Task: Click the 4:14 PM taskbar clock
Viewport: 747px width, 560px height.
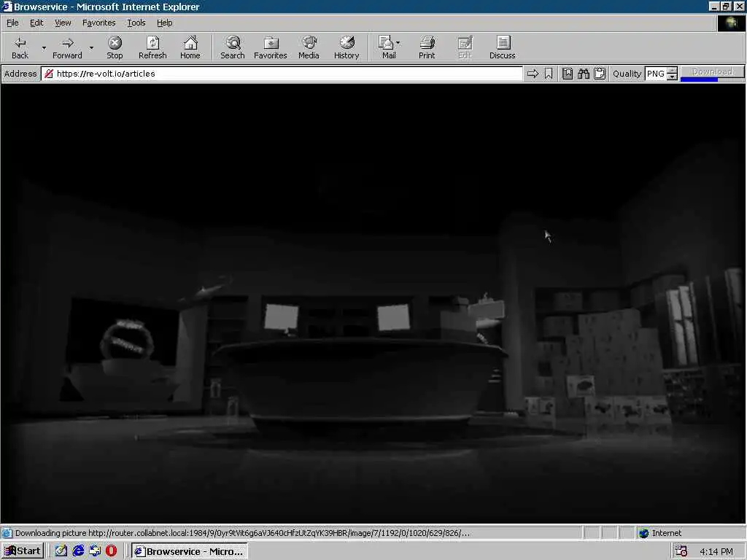Action: click(x=716, y=551)
